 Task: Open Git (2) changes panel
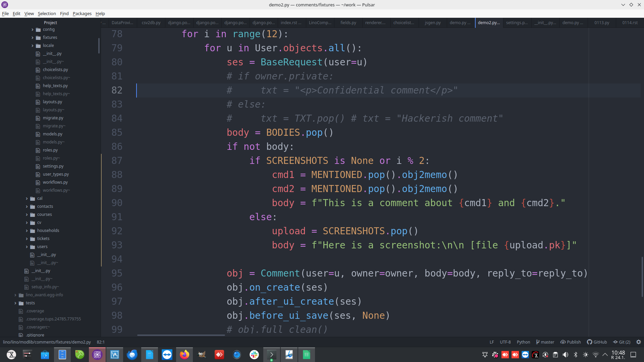click(622, 342)
